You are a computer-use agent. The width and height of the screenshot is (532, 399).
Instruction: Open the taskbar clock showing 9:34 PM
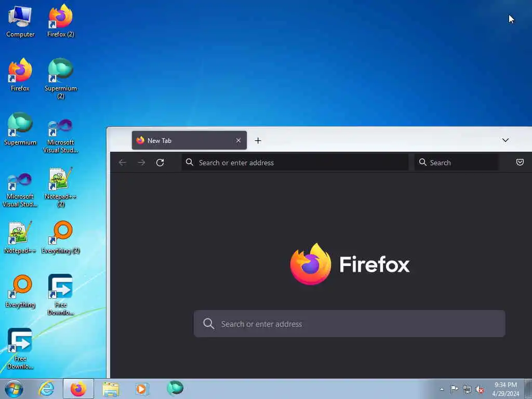506,389
